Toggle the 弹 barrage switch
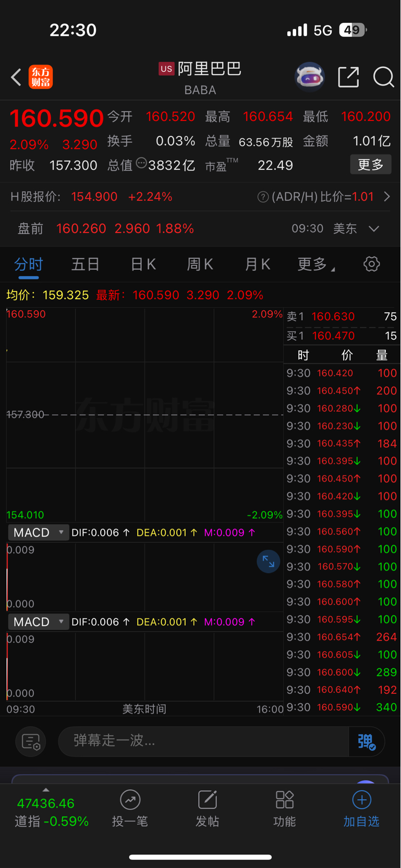Viewport: 401px width, 868px height. [367, 741]
